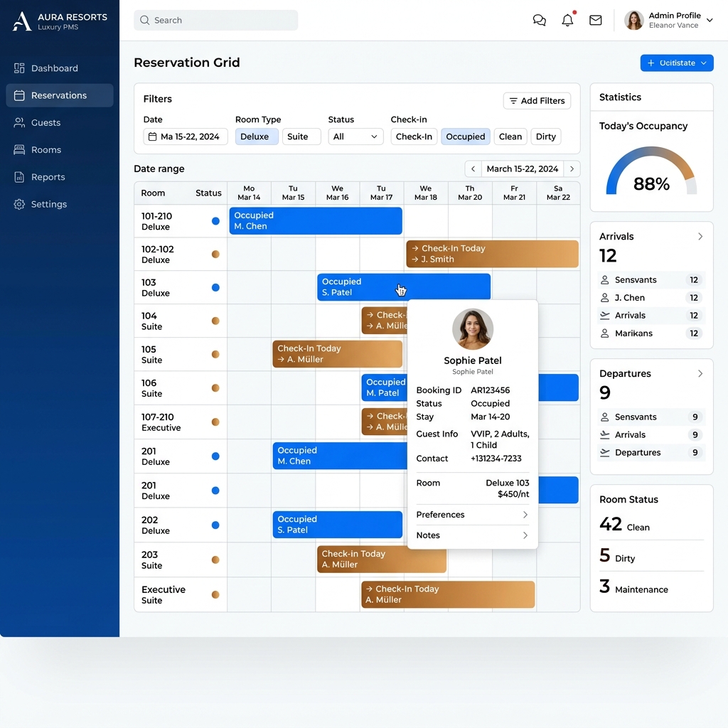Open Settings section
Image resolution: width=728 pixels, height=728 pixels.
(x=60, y=204)
